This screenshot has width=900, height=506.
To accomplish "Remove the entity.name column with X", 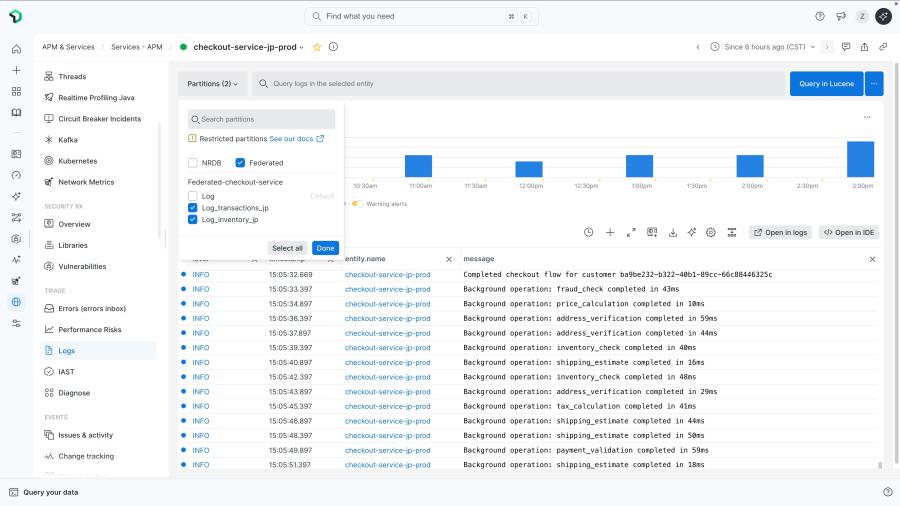I will pyautogui.click(x=449, y=259).
